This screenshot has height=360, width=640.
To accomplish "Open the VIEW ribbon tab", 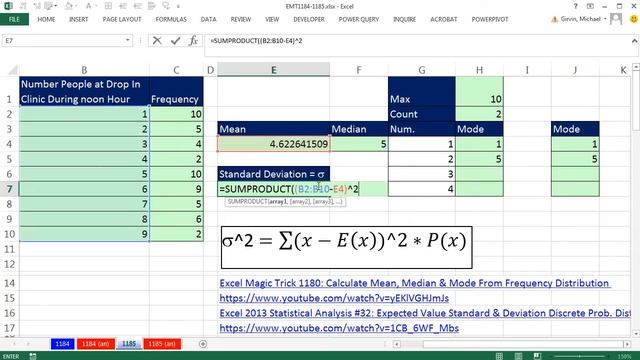I will pos(272,19).
